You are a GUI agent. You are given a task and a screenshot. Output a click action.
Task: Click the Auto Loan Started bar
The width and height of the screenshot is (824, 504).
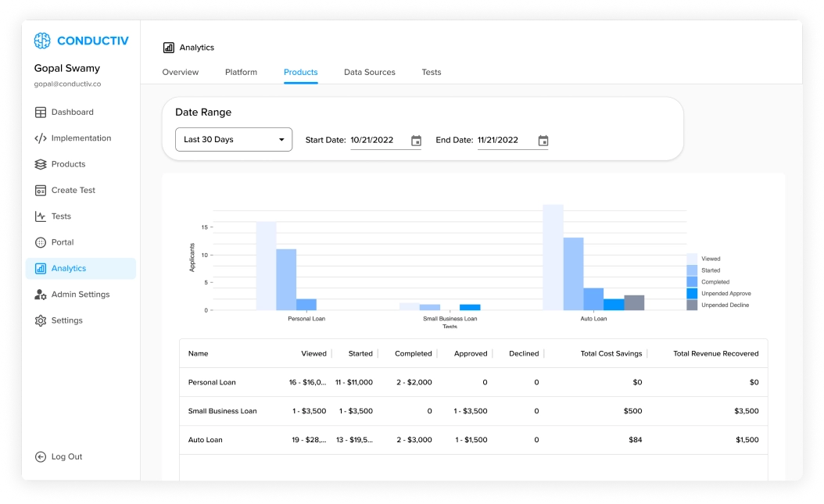point(573,274)
